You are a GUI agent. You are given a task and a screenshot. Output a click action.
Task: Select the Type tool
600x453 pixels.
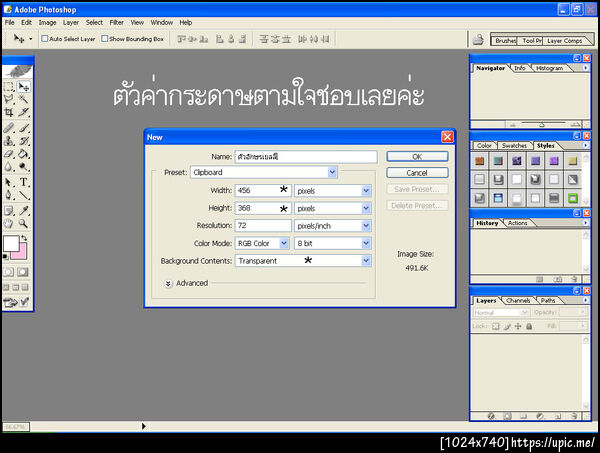pos(24,182)
